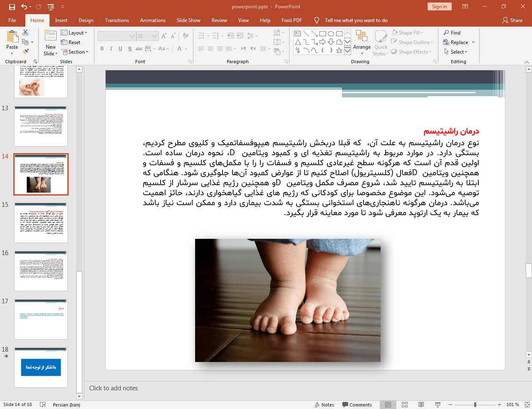Click the Quick Styles icon
Screen dimensions: 532x409
coord(381,36)
